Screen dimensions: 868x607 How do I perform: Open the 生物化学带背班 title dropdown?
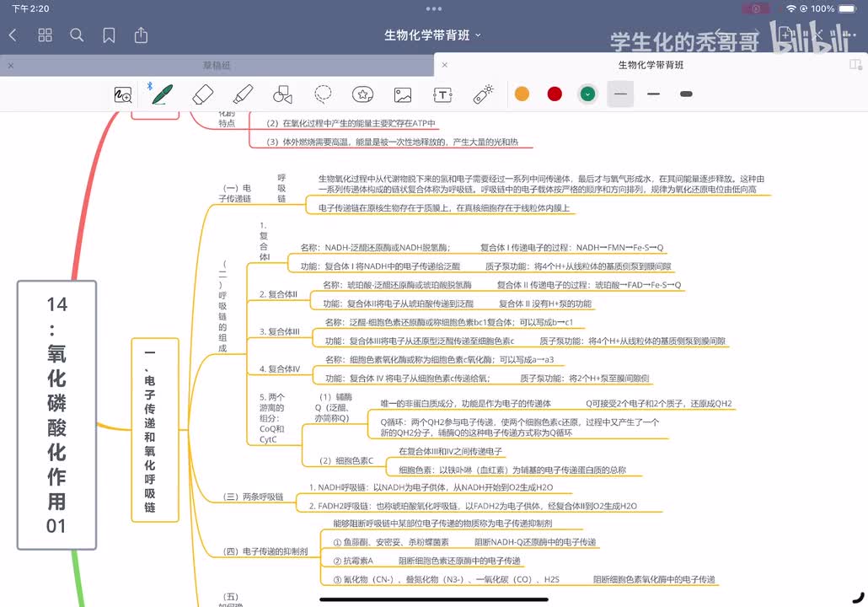pyautogui.click(x=433, y=35)
